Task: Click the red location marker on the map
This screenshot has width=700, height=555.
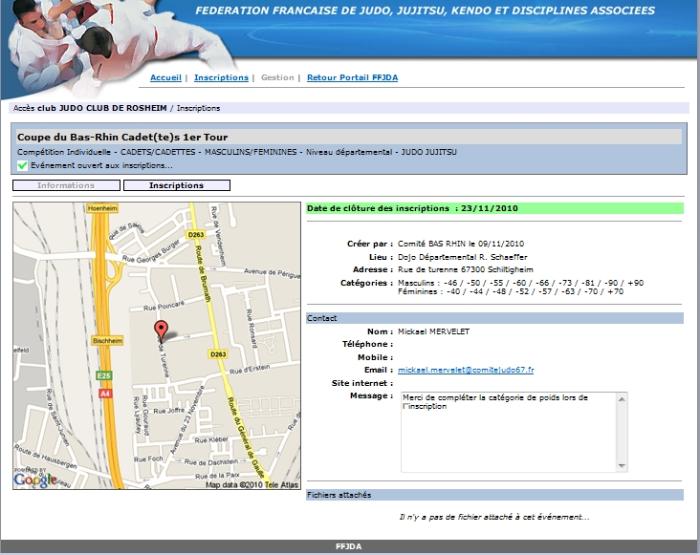Action: pos(160,331)
